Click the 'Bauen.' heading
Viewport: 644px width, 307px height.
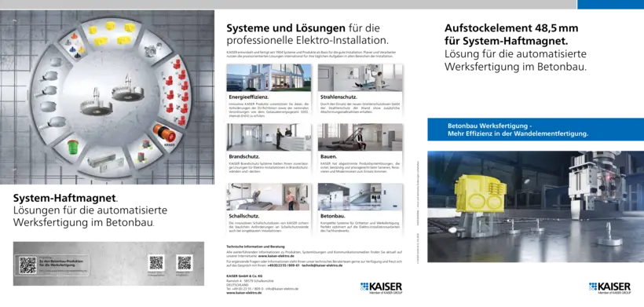[x=328, y=156]
